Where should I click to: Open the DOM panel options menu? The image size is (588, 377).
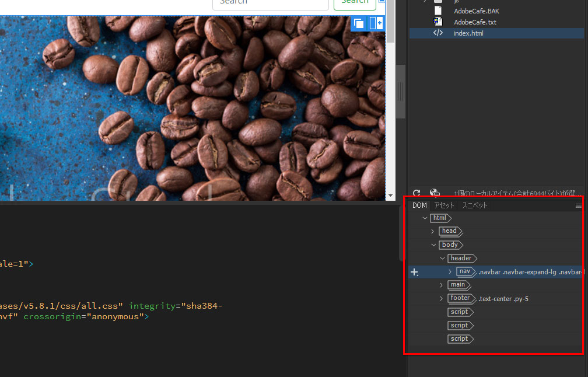pyautogui.click(x=578, y=205)
